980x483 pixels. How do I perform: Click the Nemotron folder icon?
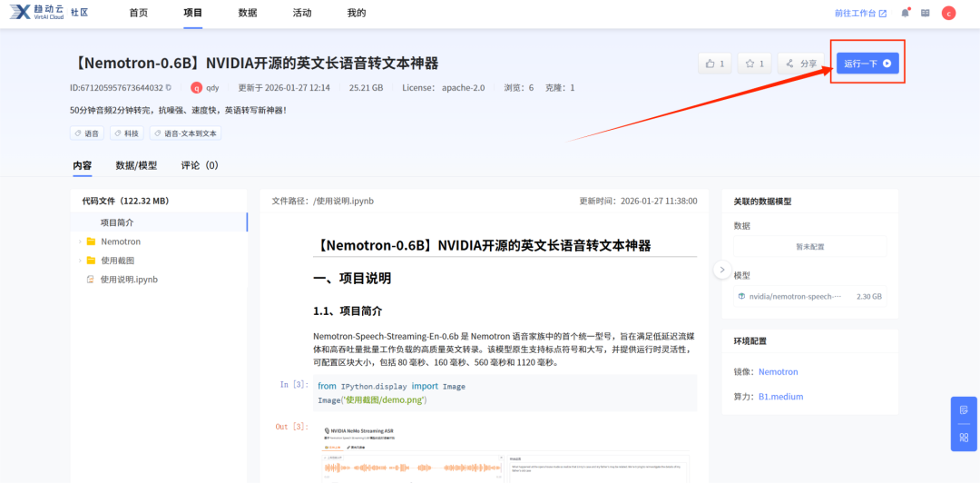[92, 241]
